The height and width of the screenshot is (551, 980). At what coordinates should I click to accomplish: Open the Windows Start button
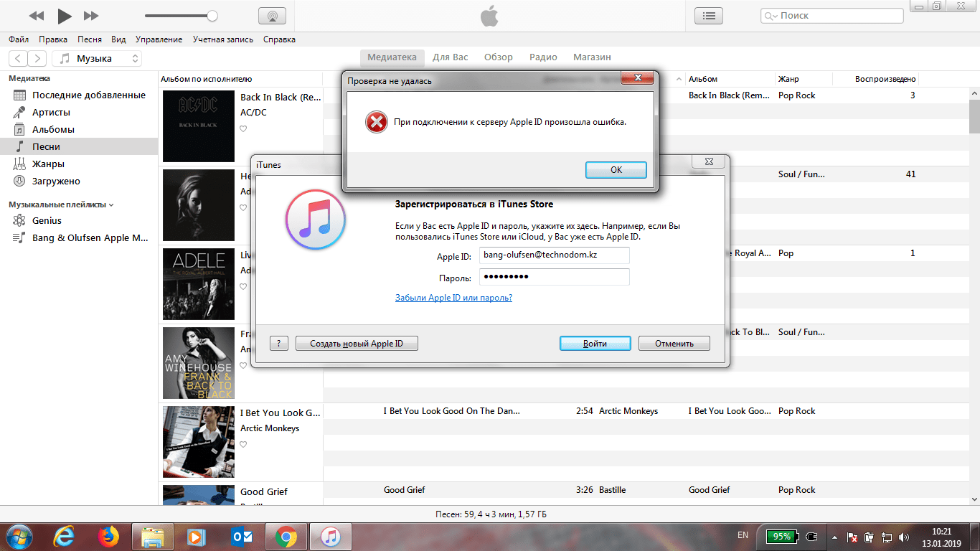pyautogui.click(x=19, y=537)
